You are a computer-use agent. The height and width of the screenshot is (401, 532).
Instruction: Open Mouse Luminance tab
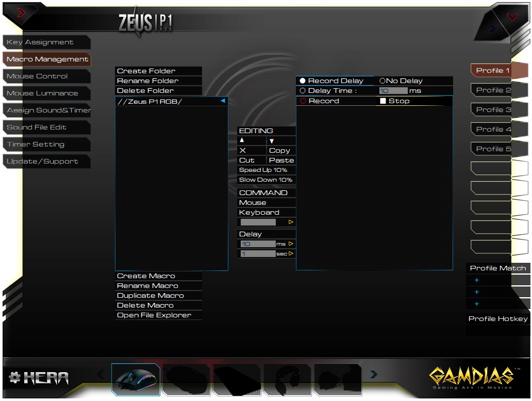[46, 93]
